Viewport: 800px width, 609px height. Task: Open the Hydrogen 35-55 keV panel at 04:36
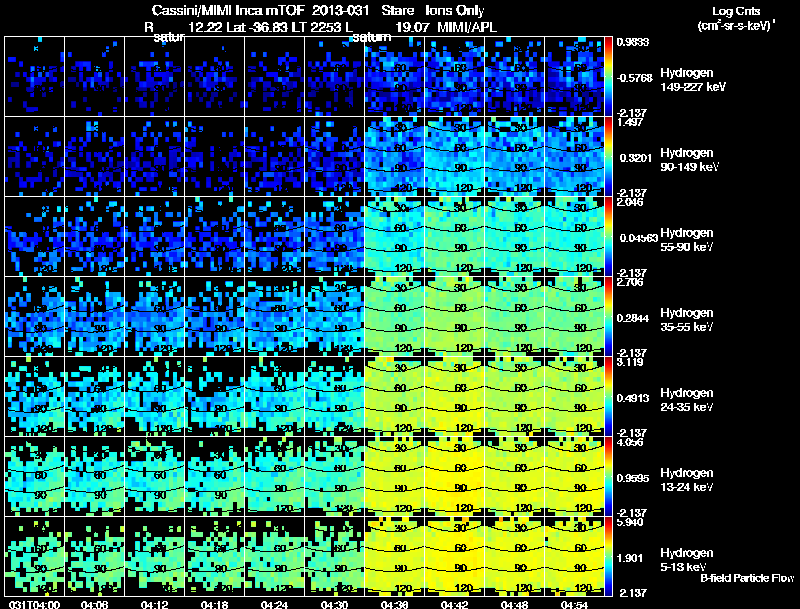(394, 317)
